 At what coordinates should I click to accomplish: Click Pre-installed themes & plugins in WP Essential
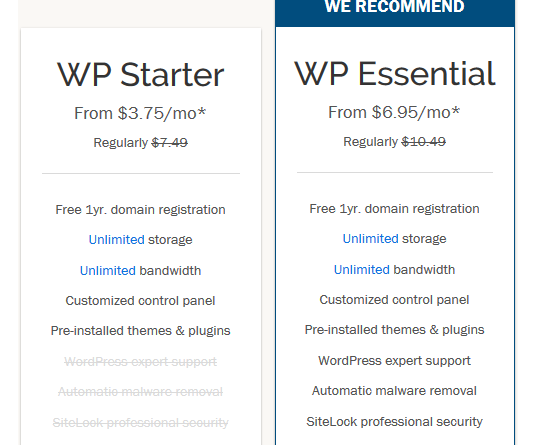[x=394, y=330]
